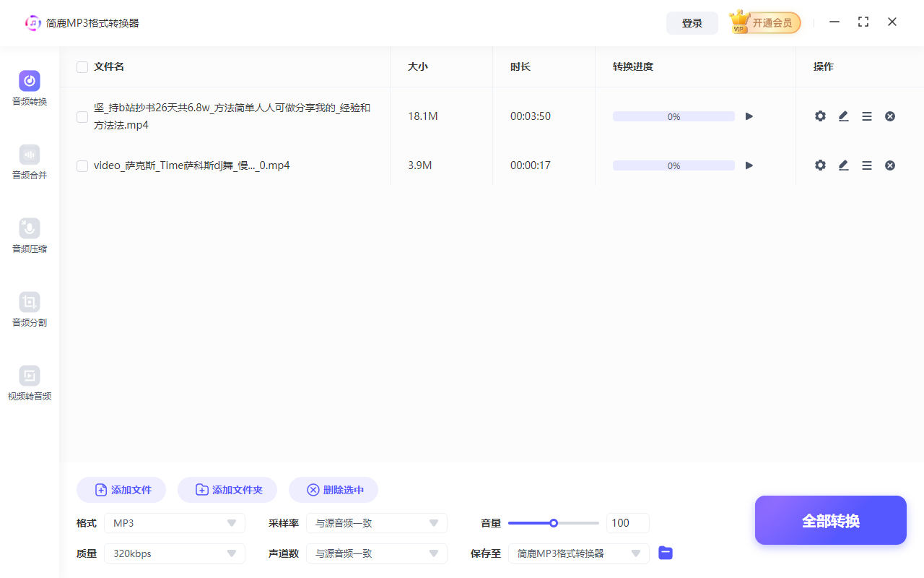The image size is (924, 578).
Task: Expand the 质量 dropdown showing 320kbps
Action: pyautogui.click(x=174, y=553)
